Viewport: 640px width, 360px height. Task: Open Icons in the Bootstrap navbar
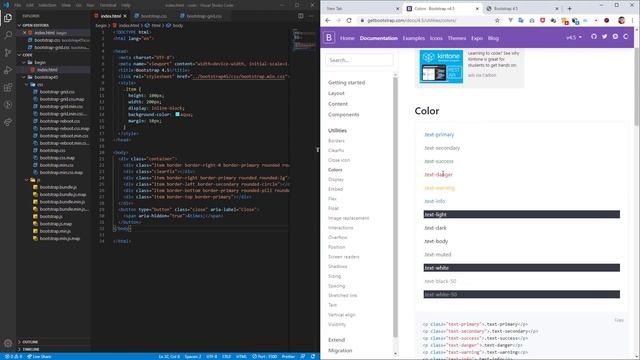[436, 38]
